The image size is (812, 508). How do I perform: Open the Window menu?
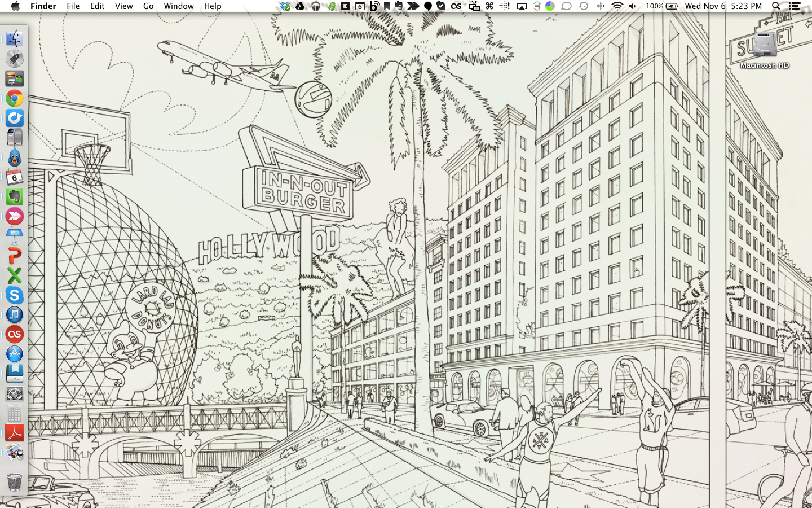click(x=179, y=6)
